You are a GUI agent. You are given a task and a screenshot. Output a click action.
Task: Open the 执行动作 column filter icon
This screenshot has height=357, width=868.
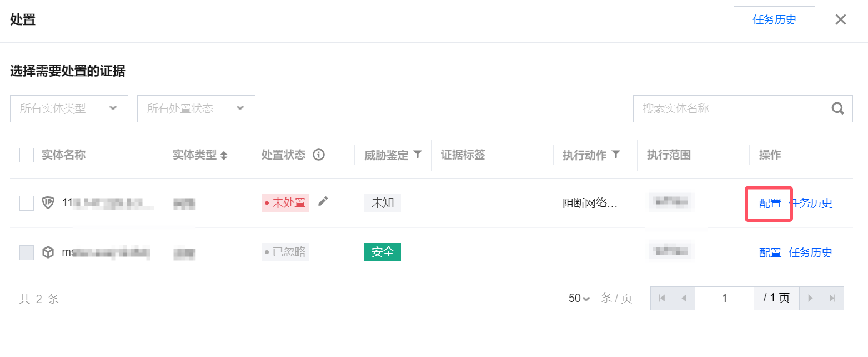pyautogui.click(x=615, y=154)
